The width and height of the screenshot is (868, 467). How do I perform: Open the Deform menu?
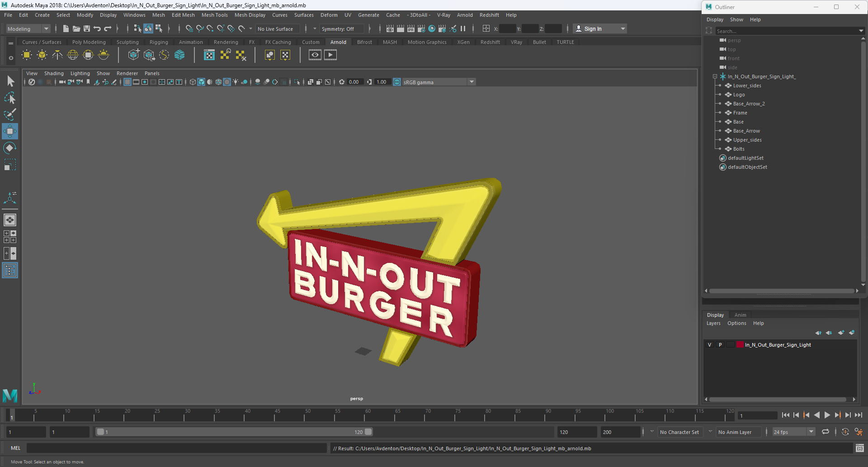coord(329,15)
